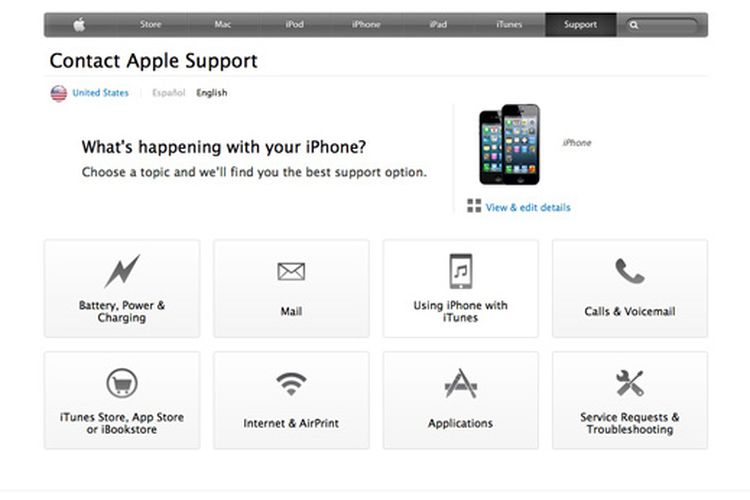Pick the Using iPhone with iTunes icon
Image resolution: width=750 pixels, height=500 pixels.
click(x=461, y=271)
